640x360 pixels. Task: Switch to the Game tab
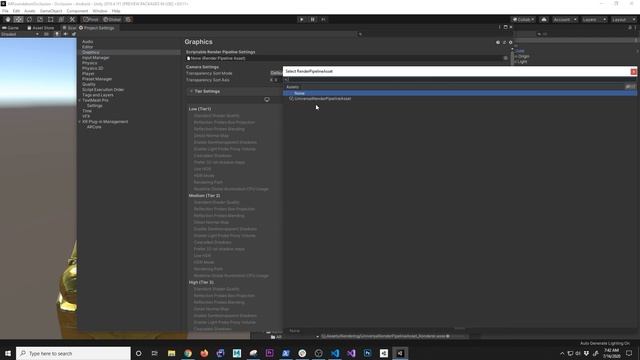[11, 28]
